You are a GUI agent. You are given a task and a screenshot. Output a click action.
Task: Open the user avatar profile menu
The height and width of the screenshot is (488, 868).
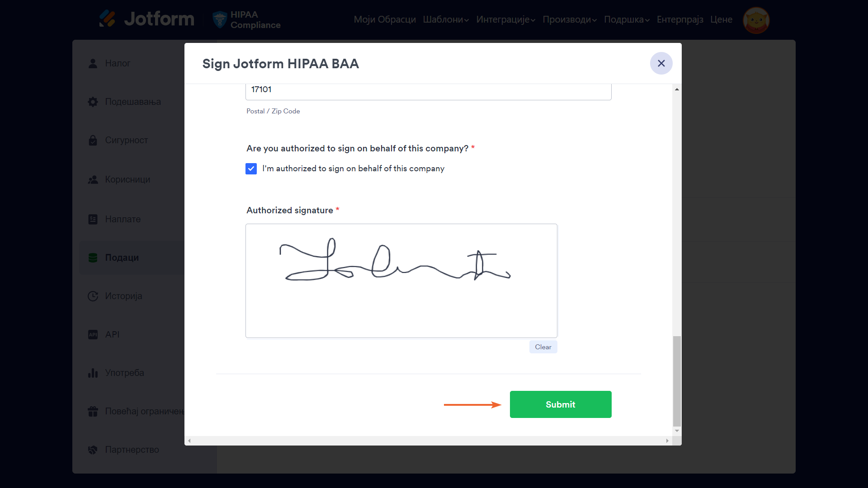[x=756, y=20]
